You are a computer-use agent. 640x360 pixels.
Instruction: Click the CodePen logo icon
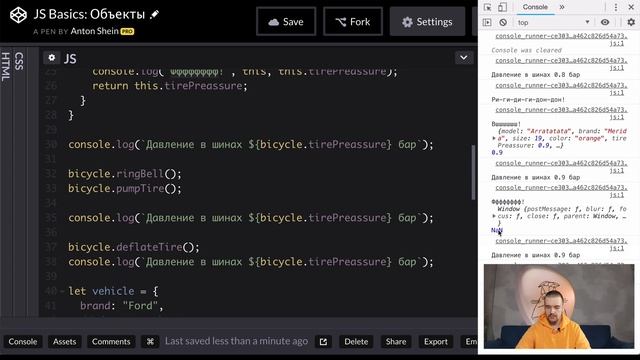click(x=18, y=16)
